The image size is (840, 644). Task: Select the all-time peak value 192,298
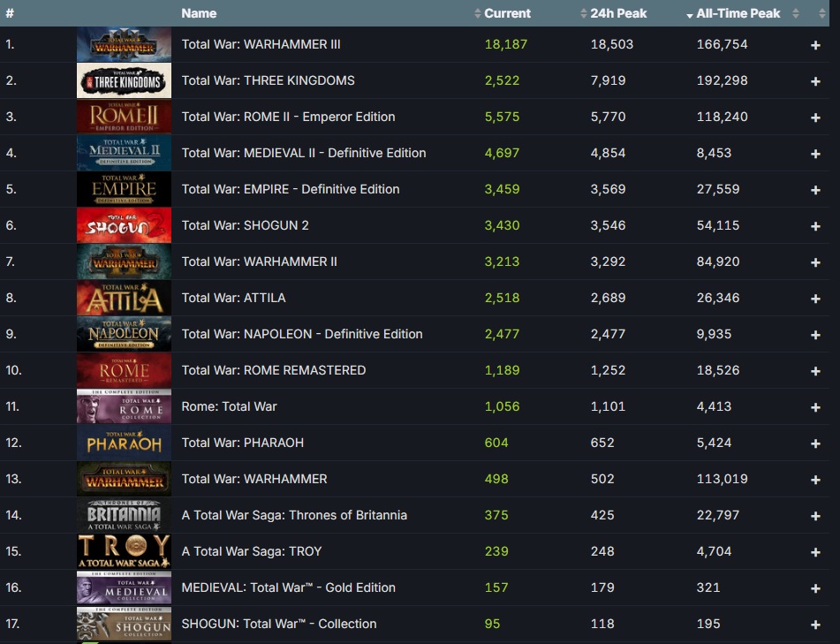pyautogui.click(x=723, y=80)
